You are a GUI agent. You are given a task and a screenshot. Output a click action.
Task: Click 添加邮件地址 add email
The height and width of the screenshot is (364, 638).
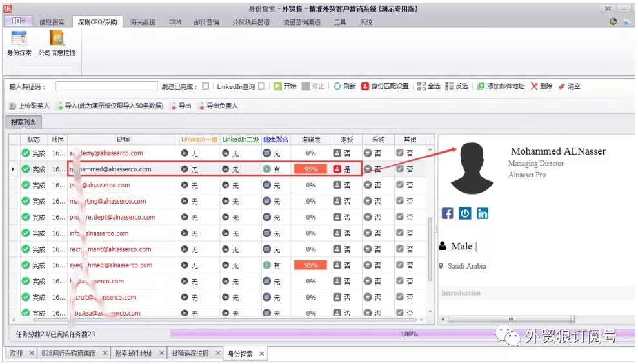point(501,86)
